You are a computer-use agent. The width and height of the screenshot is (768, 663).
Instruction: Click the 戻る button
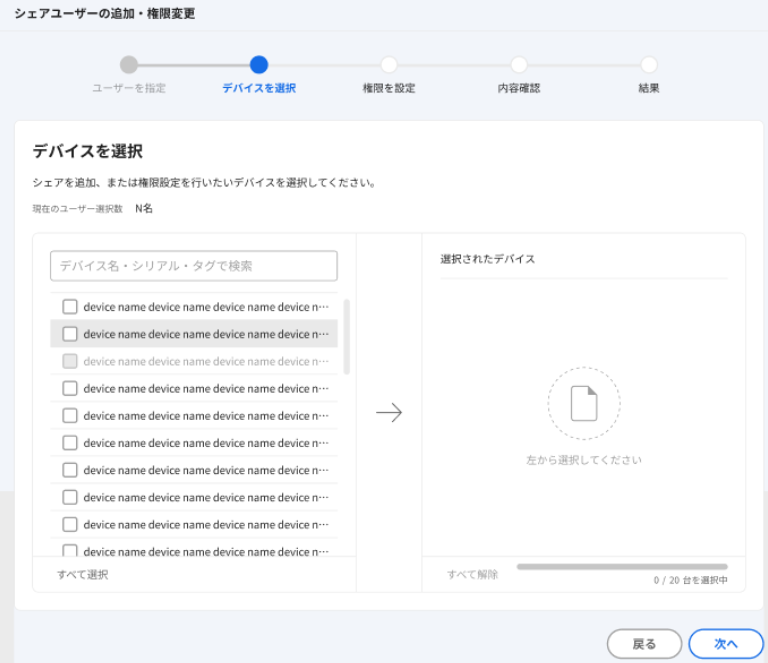click(x=644, y=644)
